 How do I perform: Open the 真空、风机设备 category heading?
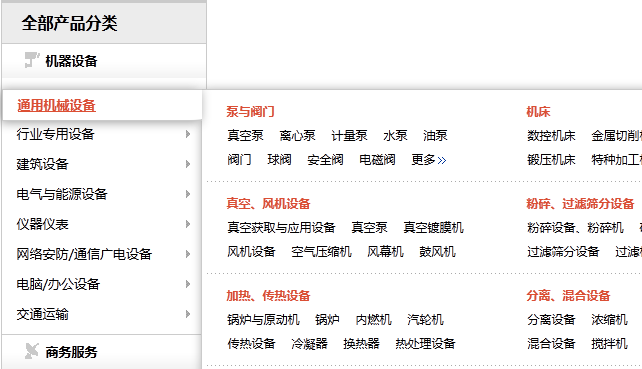(268, 204)
